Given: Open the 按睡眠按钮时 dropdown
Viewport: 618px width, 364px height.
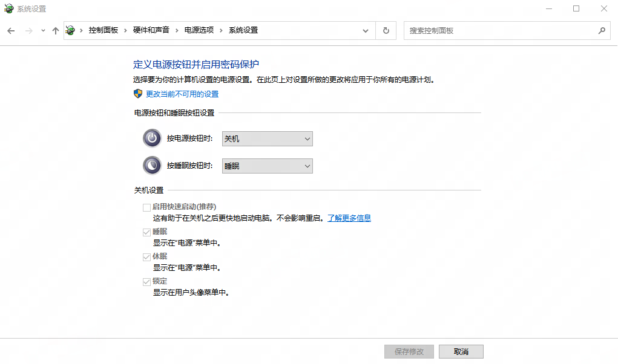Looking at the screenshot, I should point(267,166).
